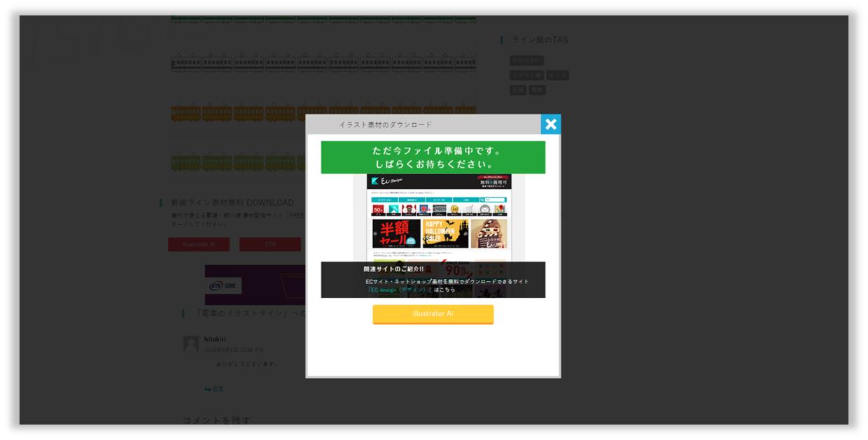Click hitokiri's avatar image
The image size is (868, 440).
coord(191,343)
